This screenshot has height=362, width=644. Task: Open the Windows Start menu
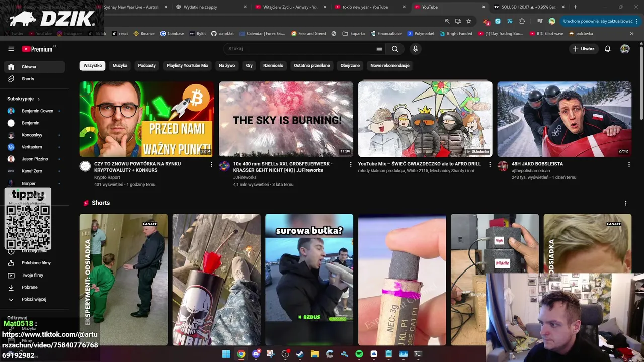tap(226, 354)
